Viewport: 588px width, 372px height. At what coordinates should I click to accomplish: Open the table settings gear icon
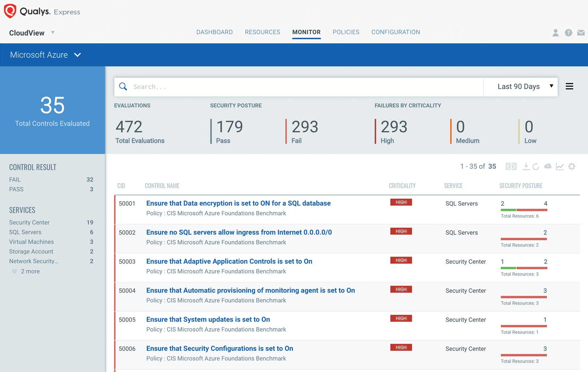tap(572, 166)
